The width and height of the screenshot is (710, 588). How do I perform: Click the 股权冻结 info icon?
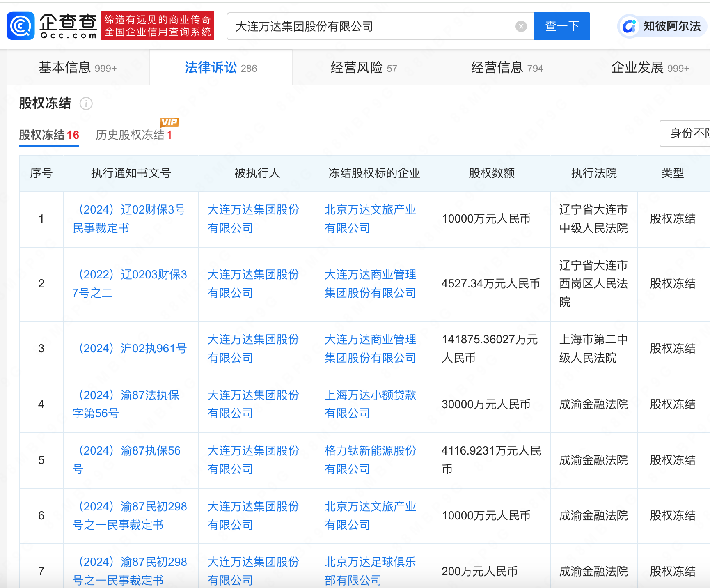click(x=86, y=103)
